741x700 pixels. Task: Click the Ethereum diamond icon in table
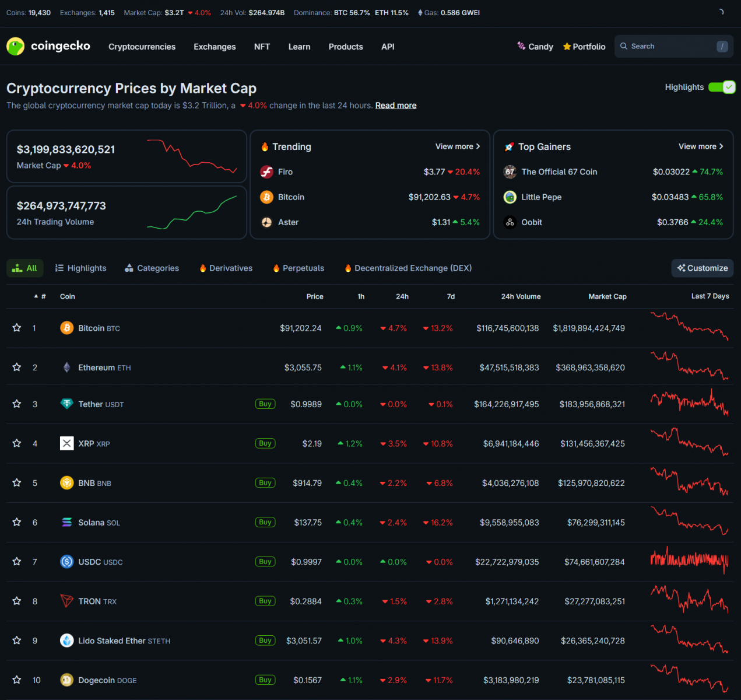[67, 367]
